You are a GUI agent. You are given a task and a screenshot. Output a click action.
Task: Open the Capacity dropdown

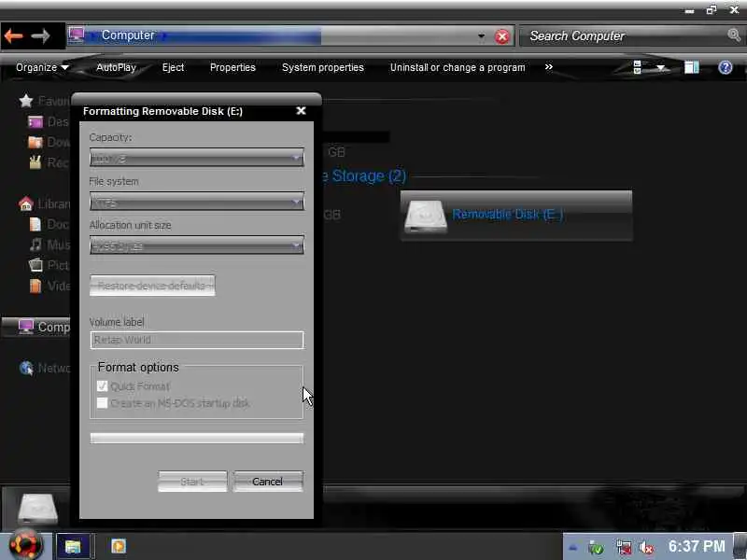[x=196, y=158]
